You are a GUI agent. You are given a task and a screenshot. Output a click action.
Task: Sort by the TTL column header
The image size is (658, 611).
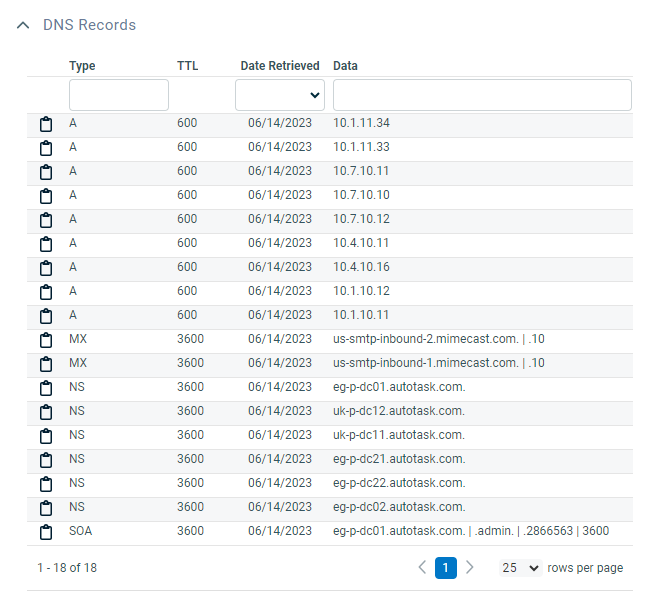[x=188, y=66]
